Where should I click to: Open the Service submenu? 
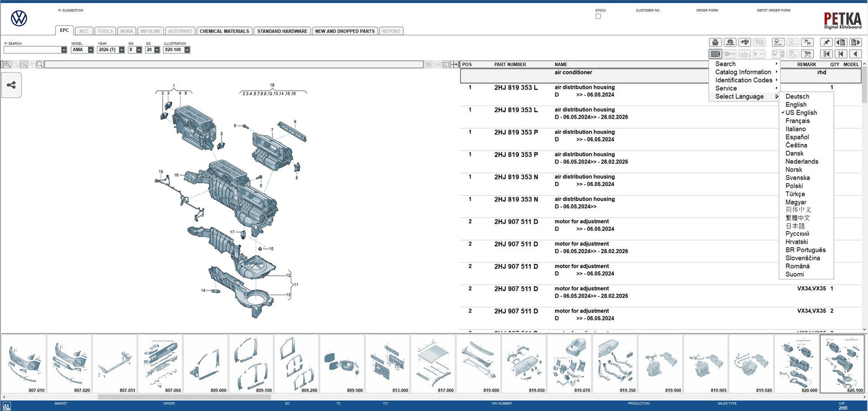(726, 88)
